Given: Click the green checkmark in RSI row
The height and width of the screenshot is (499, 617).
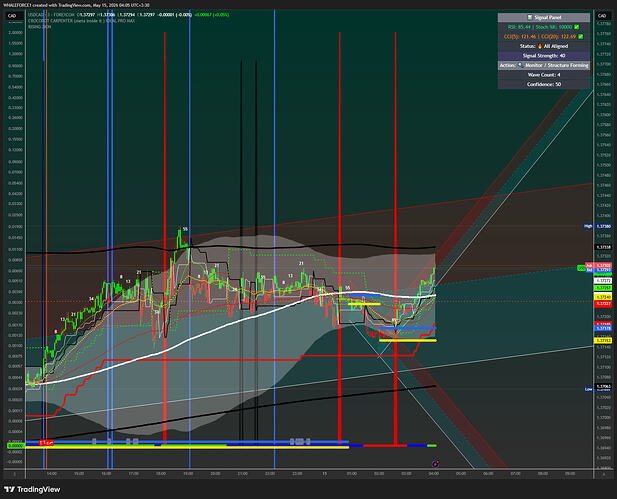Looking at the screenshot, I should [x=576, y=27].
